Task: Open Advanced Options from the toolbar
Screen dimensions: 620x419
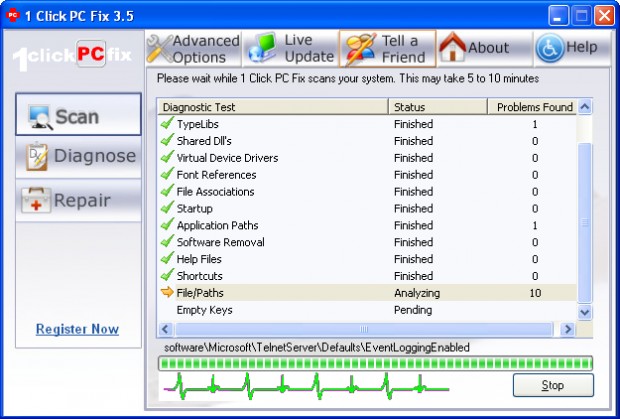Action: pyautogui.click(x=193, y=49)
